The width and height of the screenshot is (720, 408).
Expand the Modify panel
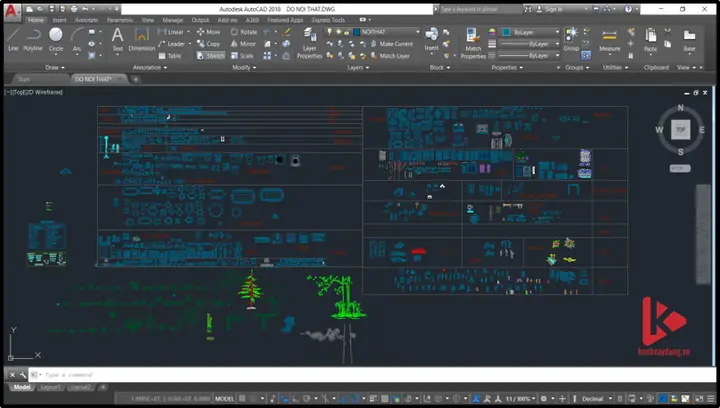click(x=244, y=67)
